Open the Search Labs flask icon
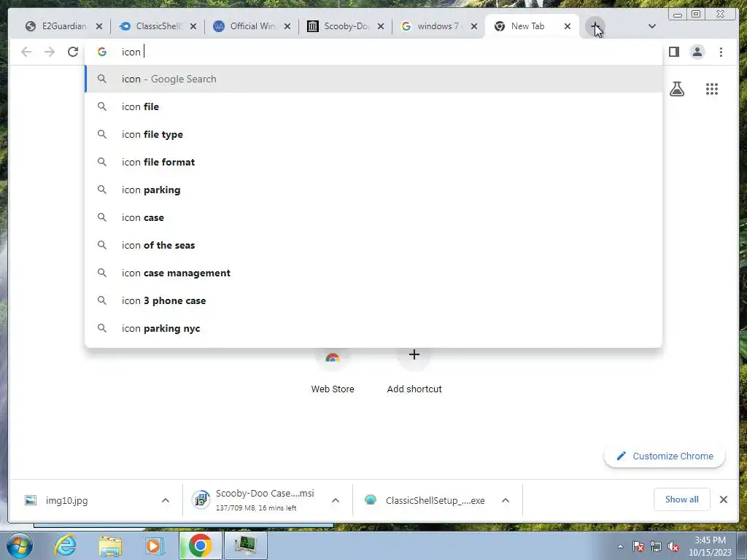 coord(677,88)
